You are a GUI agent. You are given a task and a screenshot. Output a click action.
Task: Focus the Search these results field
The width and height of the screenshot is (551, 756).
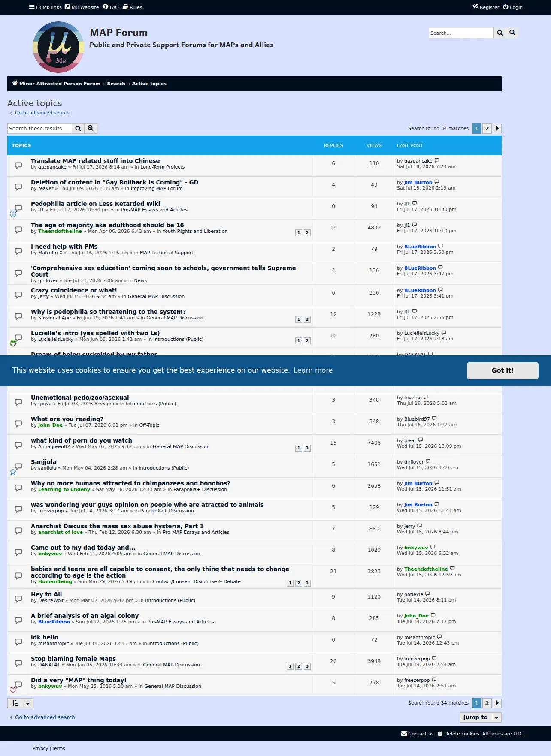click(x=39, y=128)
